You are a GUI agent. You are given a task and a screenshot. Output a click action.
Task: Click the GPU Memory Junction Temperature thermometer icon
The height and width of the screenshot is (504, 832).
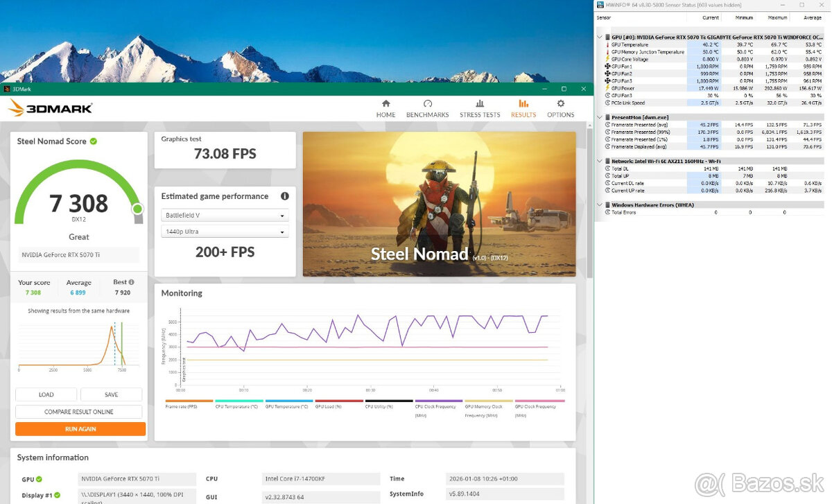pos(607,52)
